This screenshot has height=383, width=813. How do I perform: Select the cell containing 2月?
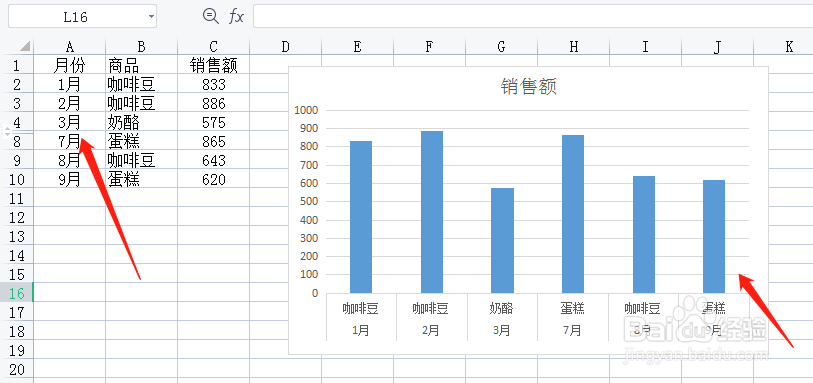coord(69,103)
